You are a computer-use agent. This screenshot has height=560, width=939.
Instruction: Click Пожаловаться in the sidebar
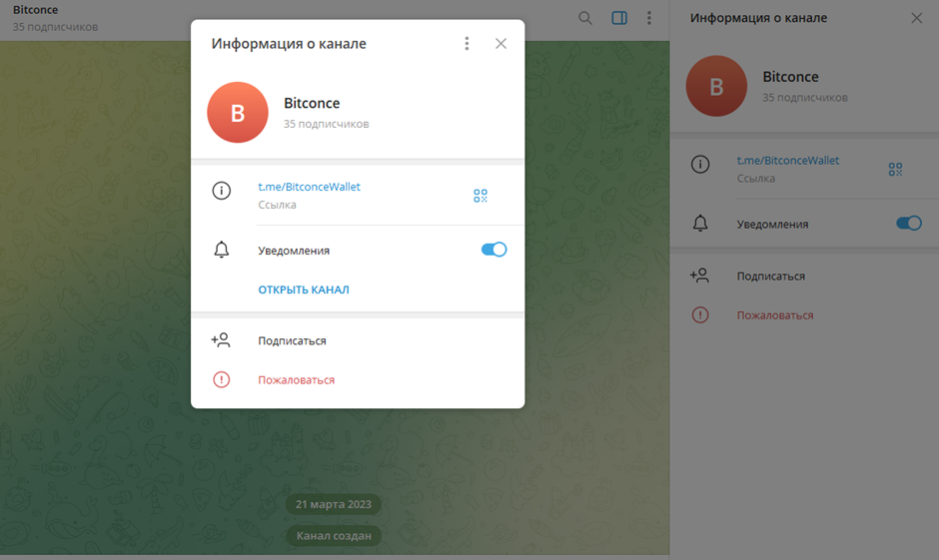pyautogui.click(x=775, y=315)
